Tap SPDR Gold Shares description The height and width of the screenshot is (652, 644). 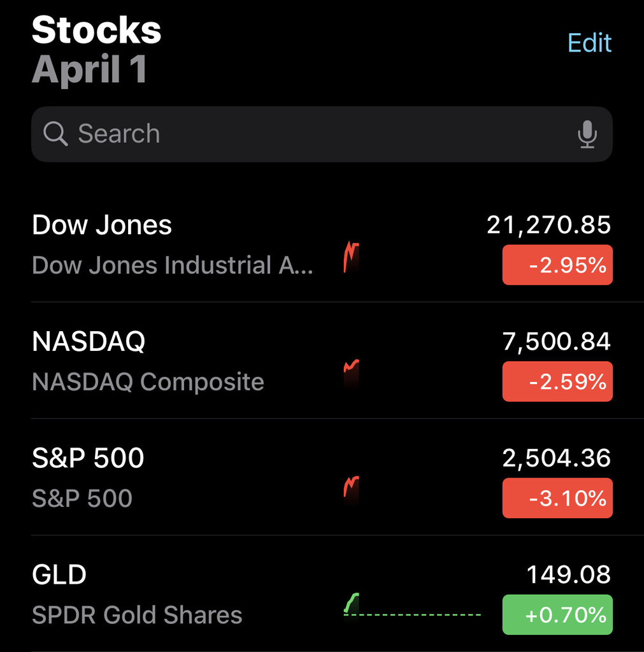(x=137, y=615)
